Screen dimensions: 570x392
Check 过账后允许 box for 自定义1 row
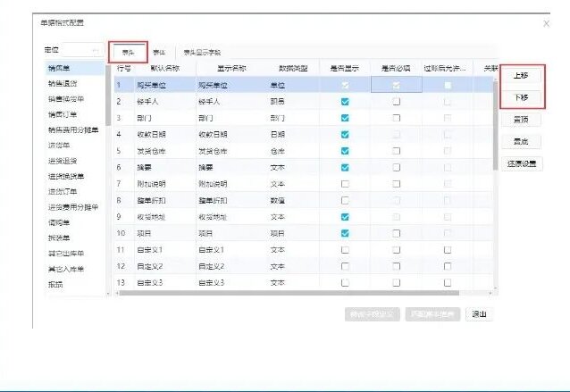(448, 250)
